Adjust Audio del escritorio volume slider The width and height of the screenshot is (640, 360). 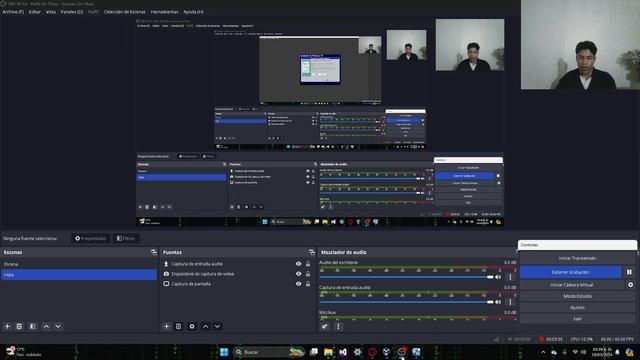tap(407, 277)
